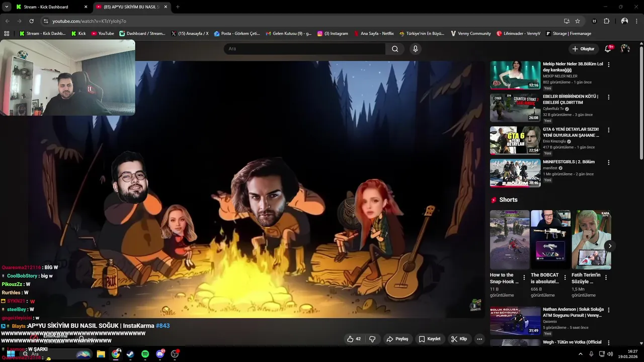Open Wegh - Tütün ve Votka video title
This screenshot has width=644, height=362.
coord(572,342)
